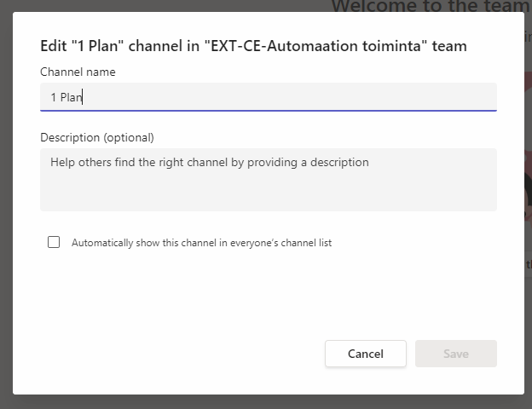Click the "Welcome to the team" heading behind dialog

click(x=431, y=6)
